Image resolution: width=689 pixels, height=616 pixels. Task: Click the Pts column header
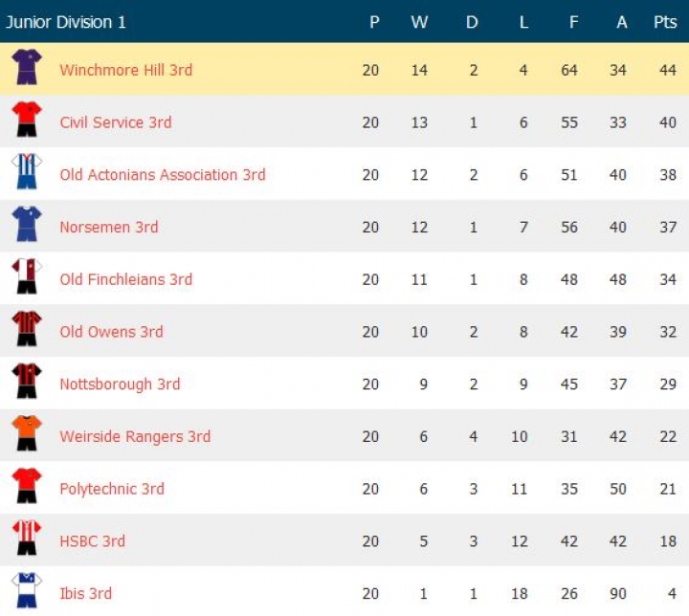[x=665, y=22]
